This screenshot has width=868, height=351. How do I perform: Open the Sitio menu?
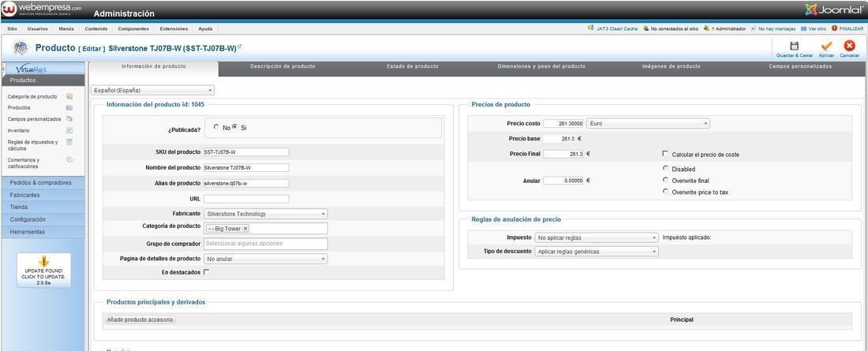(x=12, y=28)
